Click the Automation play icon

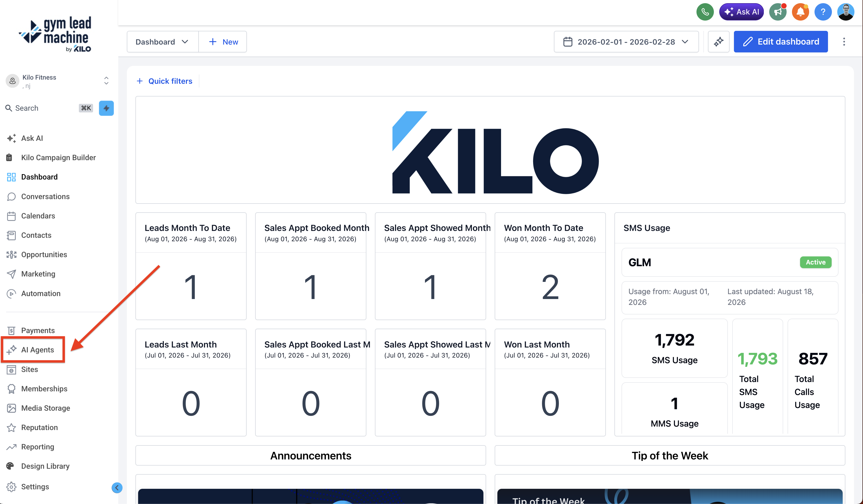[x=11, y=293]
